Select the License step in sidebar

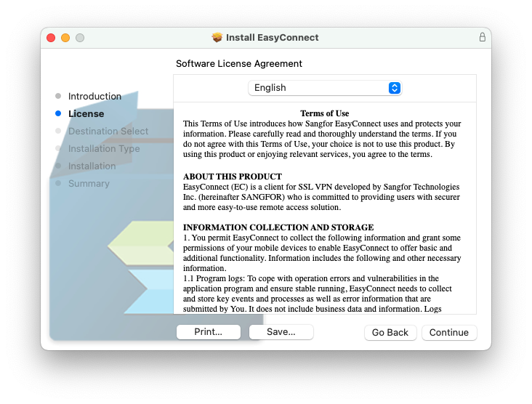86,113
